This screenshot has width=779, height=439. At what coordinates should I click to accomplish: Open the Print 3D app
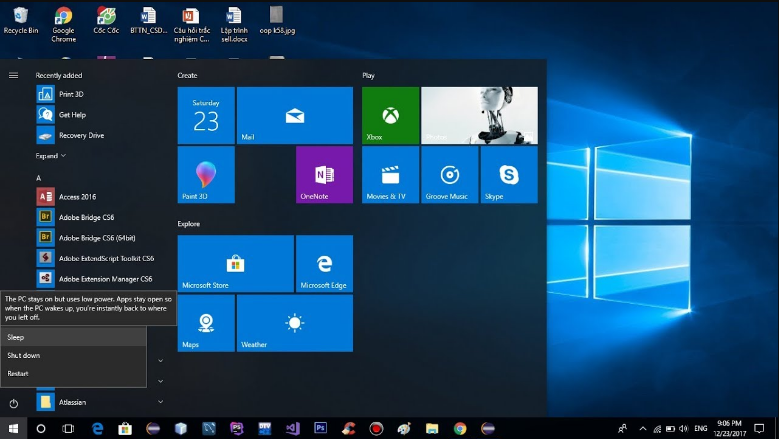[99, 94]
